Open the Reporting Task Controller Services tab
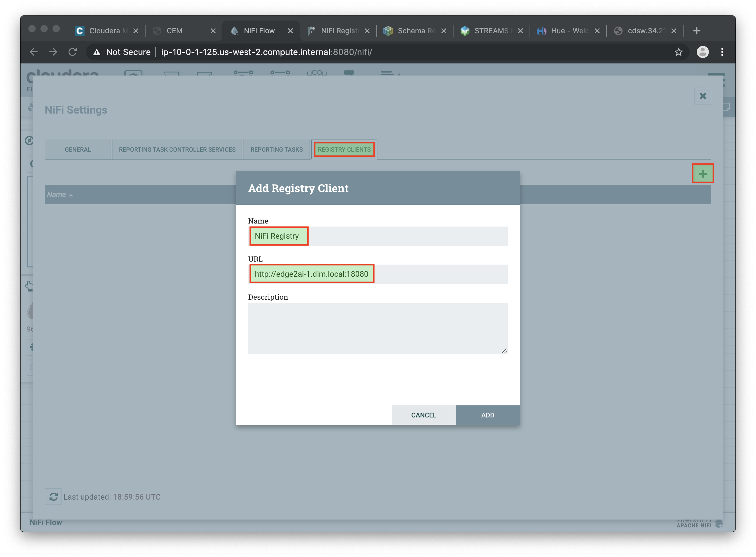 click(x=177, y=149)
